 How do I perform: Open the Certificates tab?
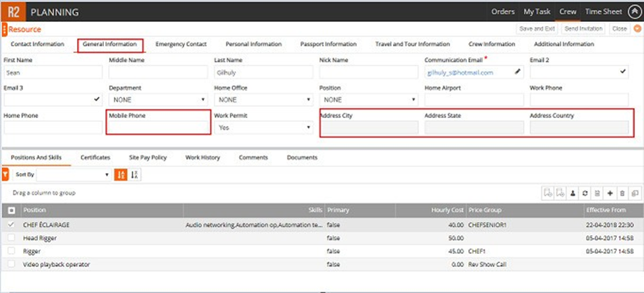pyautogui.click(x=95, y=158)
